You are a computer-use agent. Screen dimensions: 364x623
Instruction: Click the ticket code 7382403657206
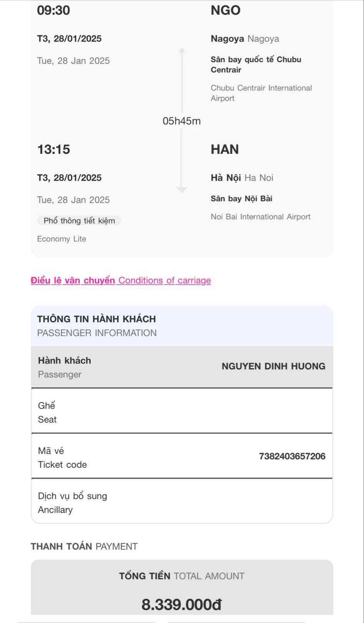click(292, 456)
